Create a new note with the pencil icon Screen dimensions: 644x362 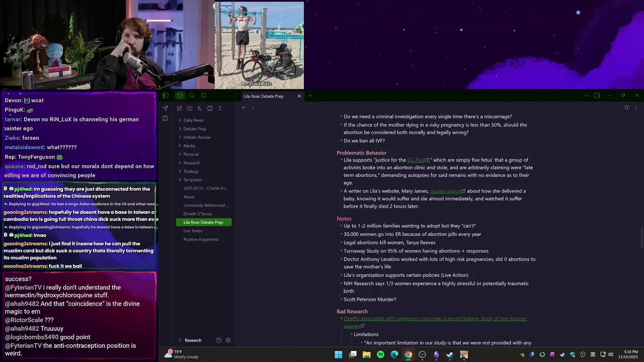pyautogui.click(x=180, y=108)
